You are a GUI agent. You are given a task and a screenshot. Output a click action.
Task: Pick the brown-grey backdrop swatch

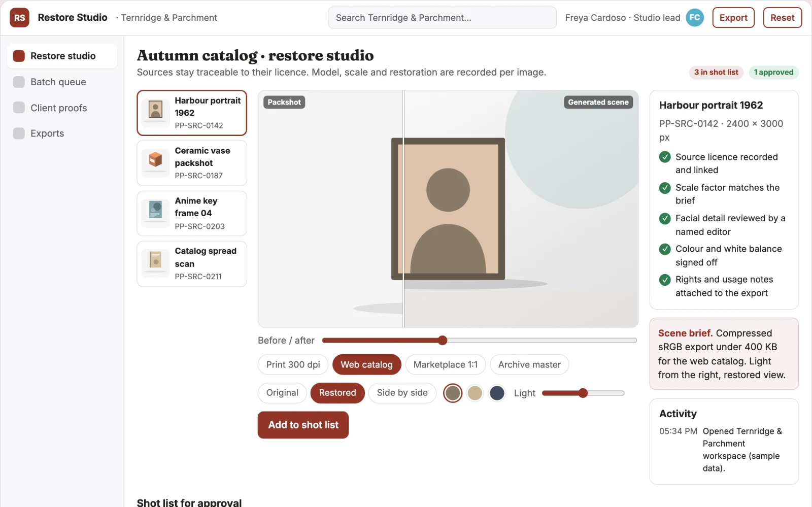(x=453, y=393)
